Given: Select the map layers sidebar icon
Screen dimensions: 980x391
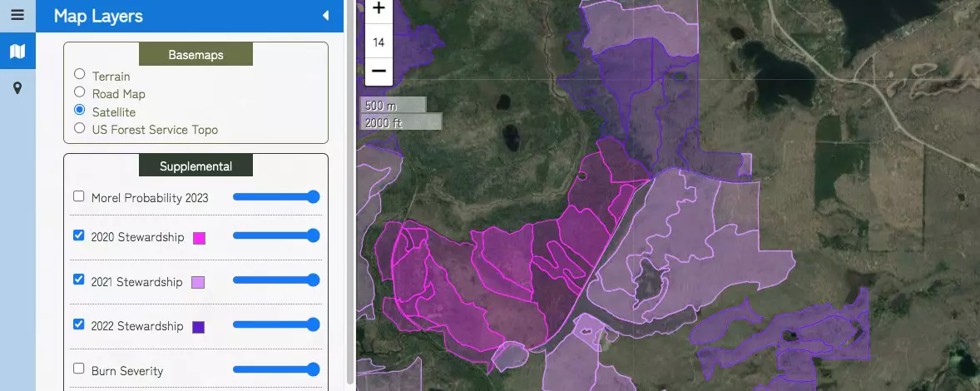Looking at the screenshot, I should point(17,52).
